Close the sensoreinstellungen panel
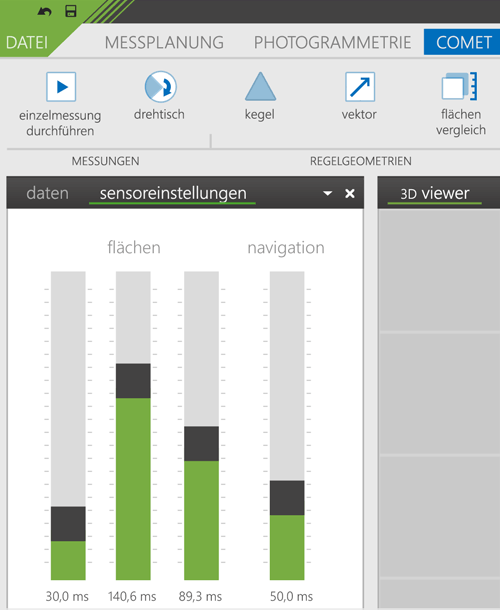 click(x=350, y=193)
